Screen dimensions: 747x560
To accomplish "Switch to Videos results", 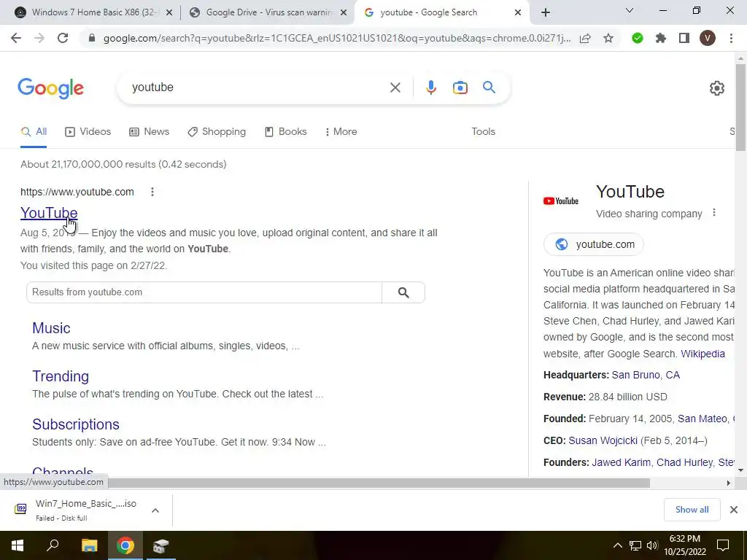I will [x=88, y=132].
